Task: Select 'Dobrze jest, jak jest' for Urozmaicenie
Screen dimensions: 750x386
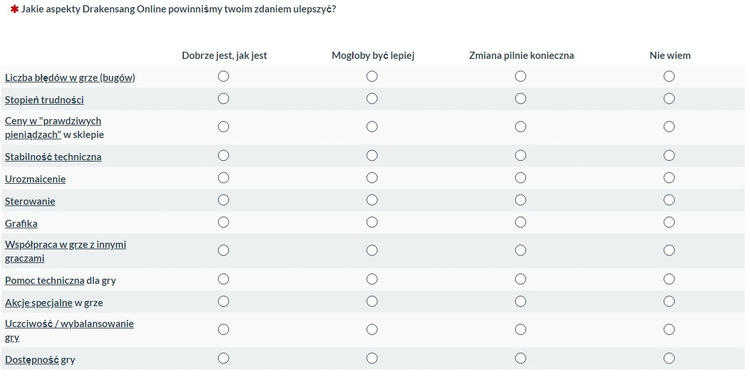Action: pyautogui.click(x=223, y=178)
